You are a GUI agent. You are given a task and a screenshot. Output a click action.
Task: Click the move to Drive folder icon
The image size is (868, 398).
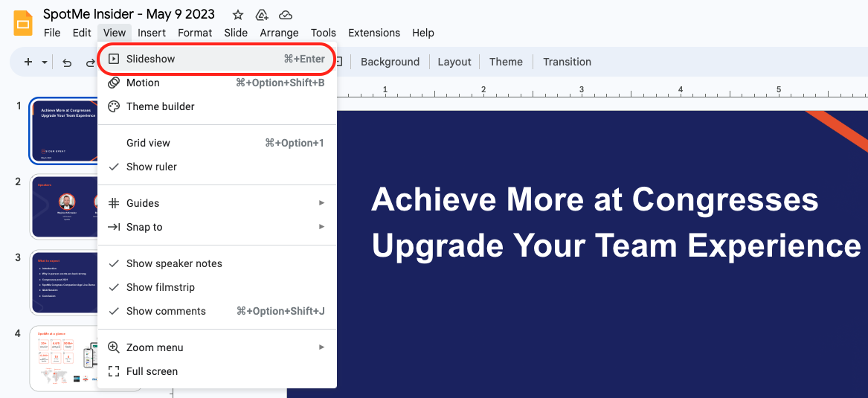262,14
